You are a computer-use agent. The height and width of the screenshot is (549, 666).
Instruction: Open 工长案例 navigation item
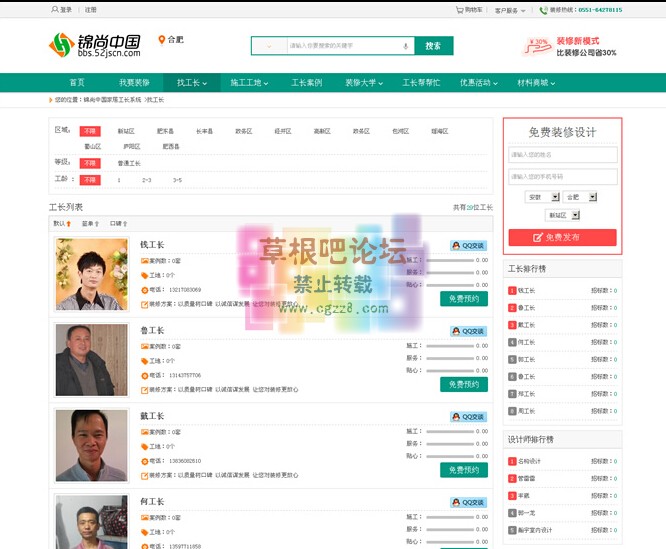pos(307,83)
